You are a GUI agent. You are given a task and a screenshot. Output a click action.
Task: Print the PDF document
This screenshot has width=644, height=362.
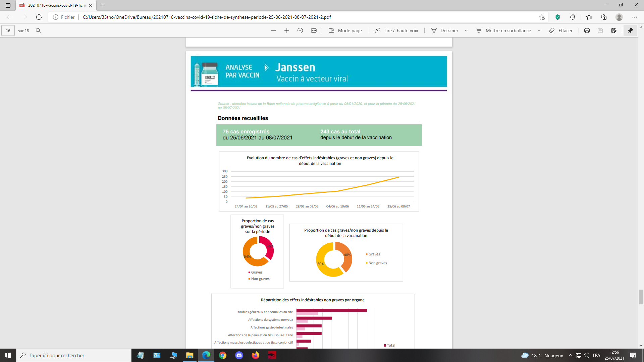point(587,31)
